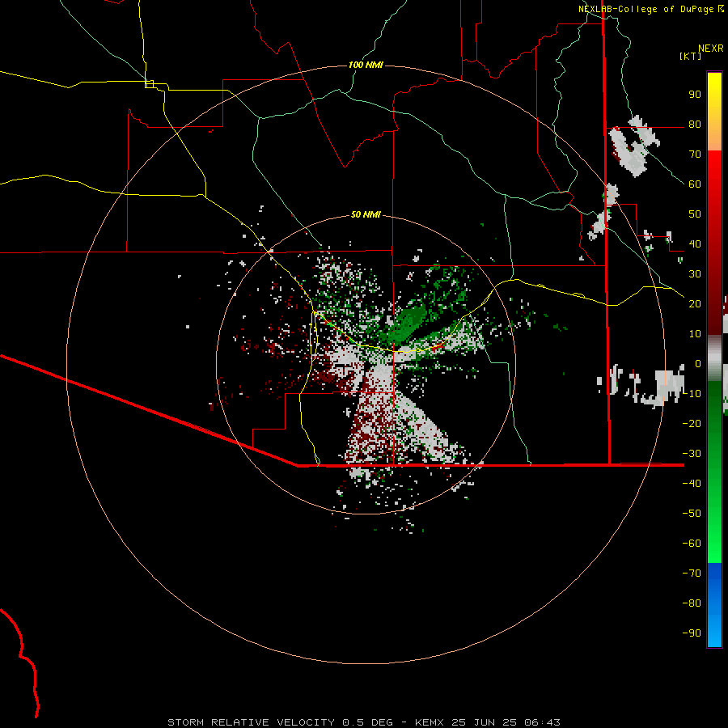Select the -30 scale value
Viewport: 728px width, 728px height.
692,454
